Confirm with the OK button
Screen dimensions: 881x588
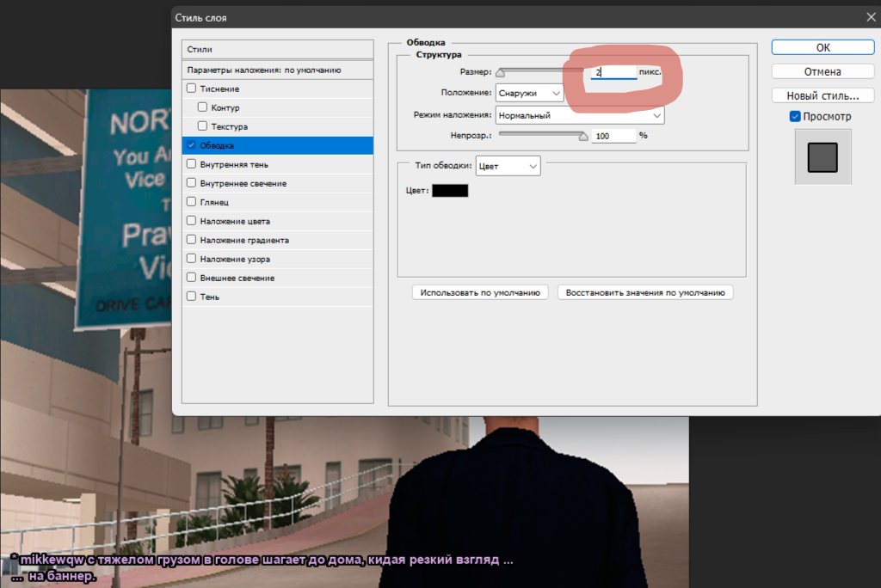coord(822,48)
